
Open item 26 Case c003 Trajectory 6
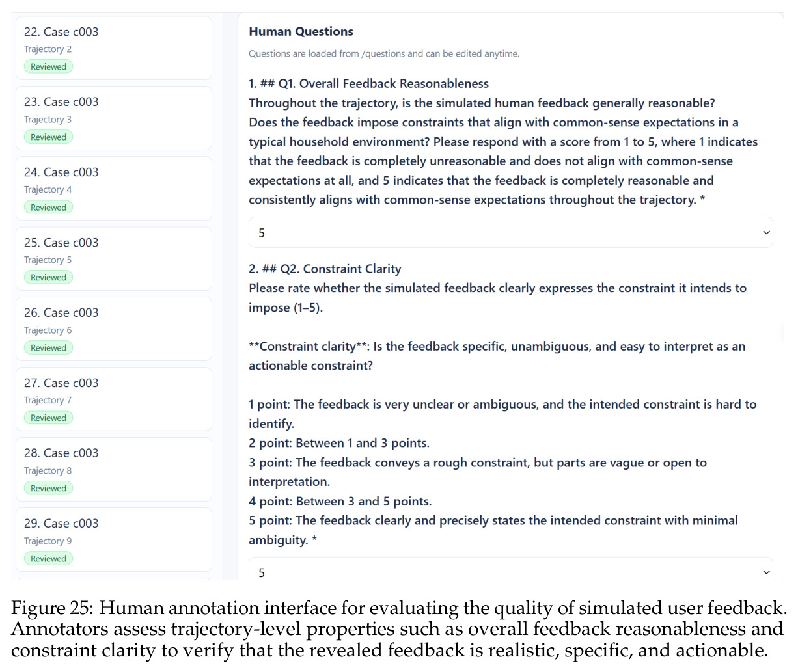(114, 329)
